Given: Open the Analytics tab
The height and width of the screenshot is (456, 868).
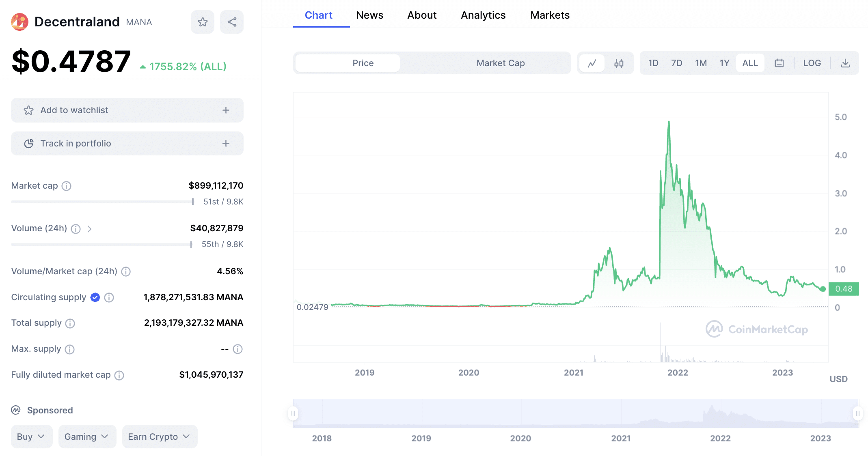Looking at the screenshot, I should tap(483, 15).
